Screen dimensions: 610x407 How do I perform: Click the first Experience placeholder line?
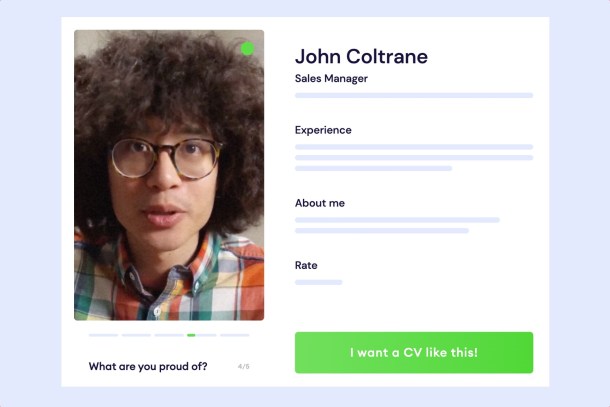pyautogui.click(x=414, y=147)
